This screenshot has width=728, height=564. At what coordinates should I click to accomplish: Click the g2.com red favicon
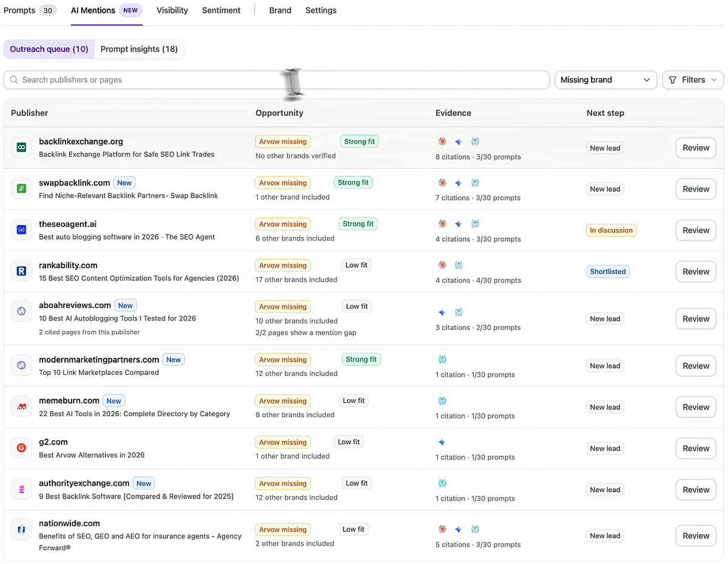(x=21, y=448)
